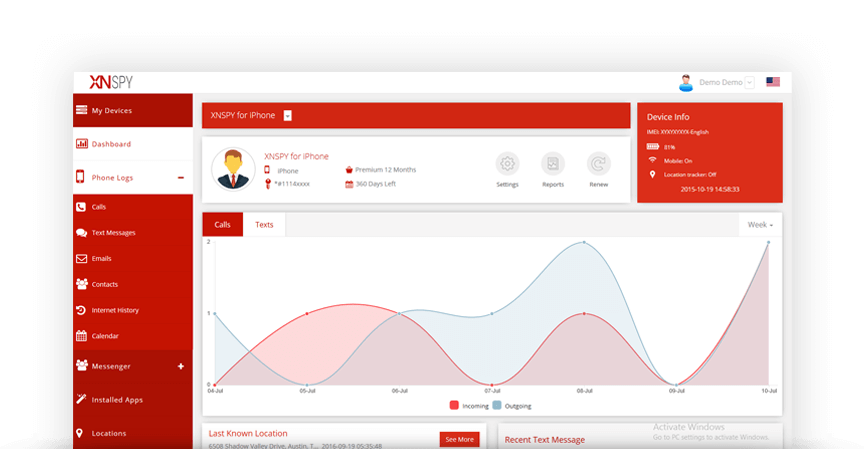Click the US flag language selector
This screenshot has width=864, height=449.
pyautogui.click(x=773, y=82)
